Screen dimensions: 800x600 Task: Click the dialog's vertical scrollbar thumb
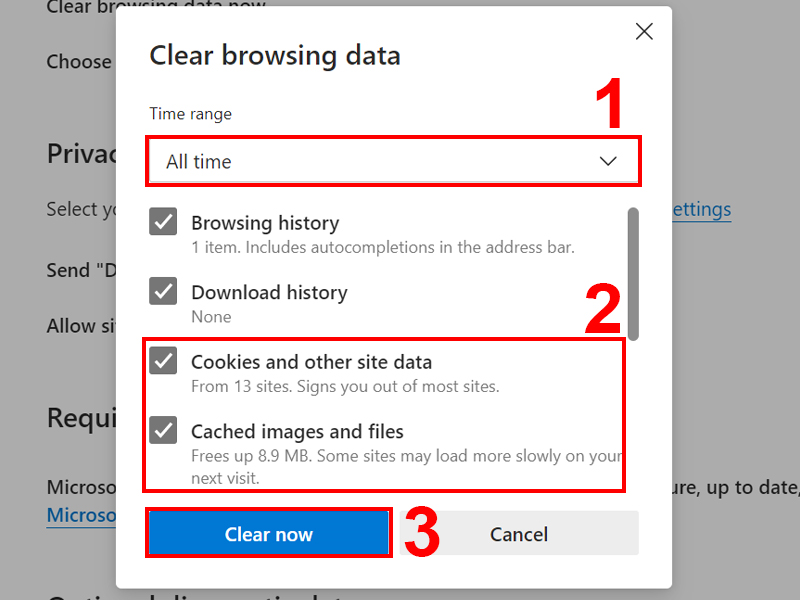[632, 273]
